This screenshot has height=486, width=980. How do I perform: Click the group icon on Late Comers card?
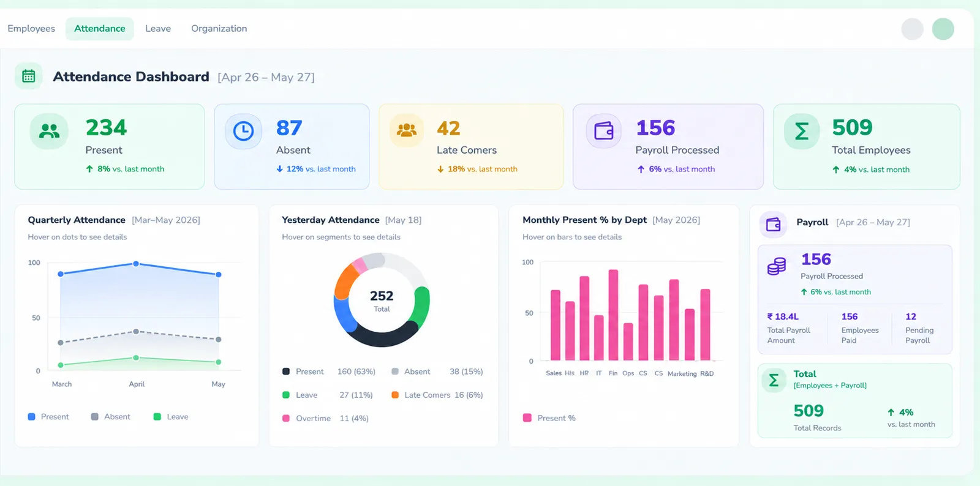click(407, 130)
